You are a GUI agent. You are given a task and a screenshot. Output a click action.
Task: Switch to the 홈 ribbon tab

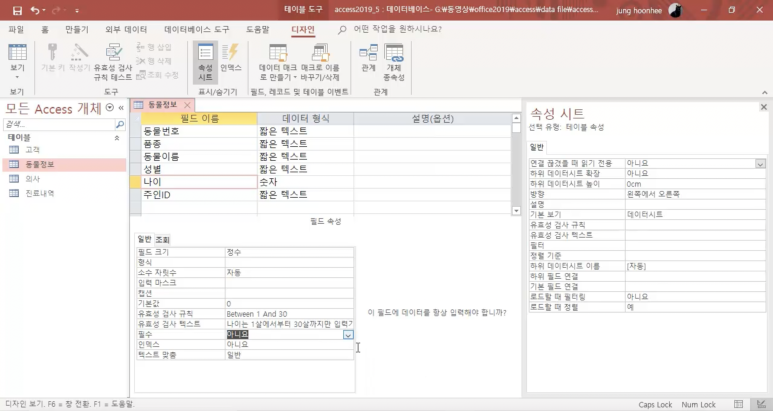click(x=45, y=30)
